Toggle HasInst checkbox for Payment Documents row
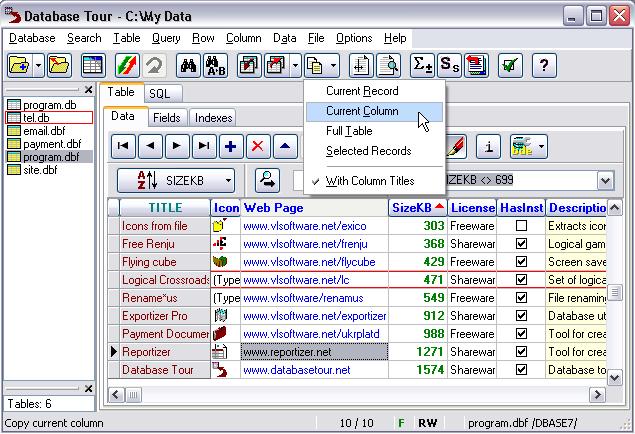 click(x=521, y=334)
